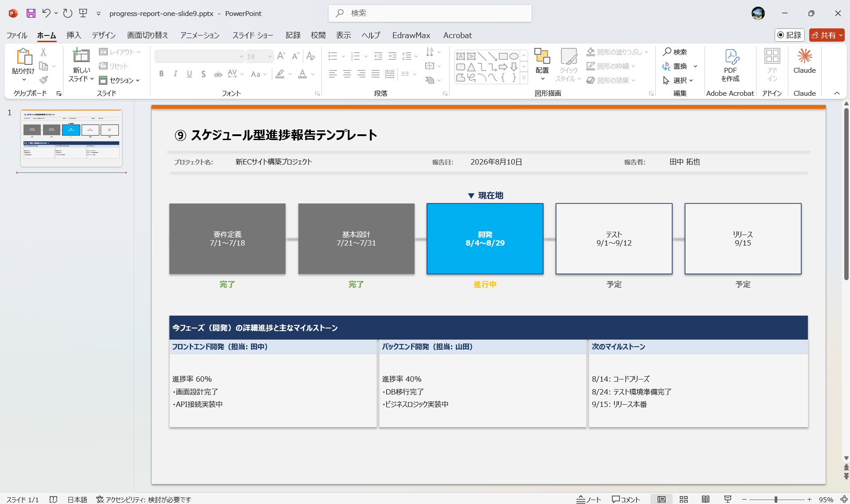850x504 pixels.
Task: Open the 配置 arrange menu
Action: coord(542,65)
